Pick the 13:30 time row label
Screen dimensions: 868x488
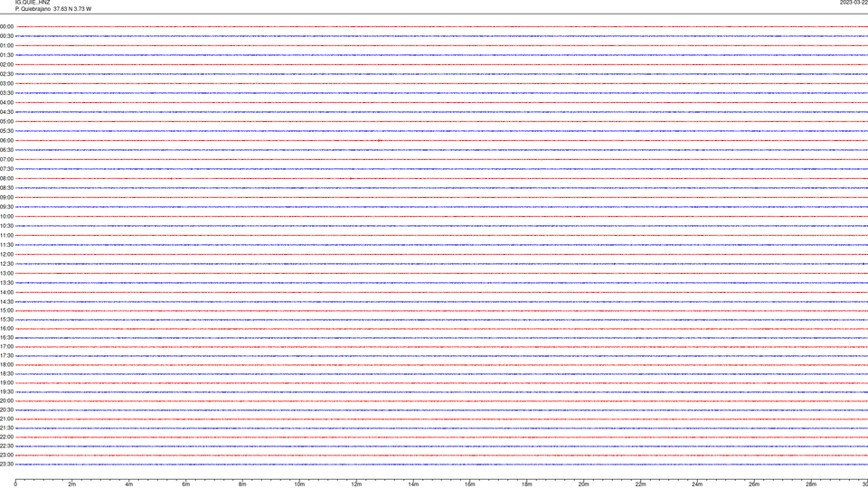6,283
